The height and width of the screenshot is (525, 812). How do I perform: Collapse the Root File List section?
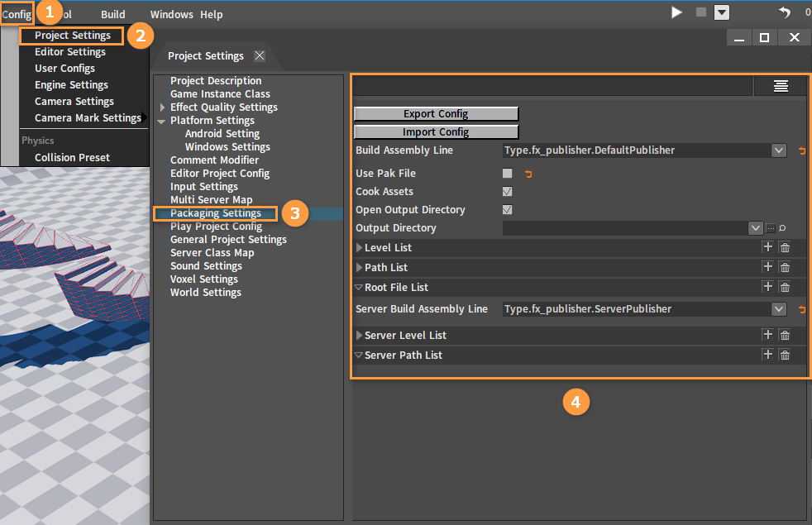pyautogui.click(x=358, y=287)
